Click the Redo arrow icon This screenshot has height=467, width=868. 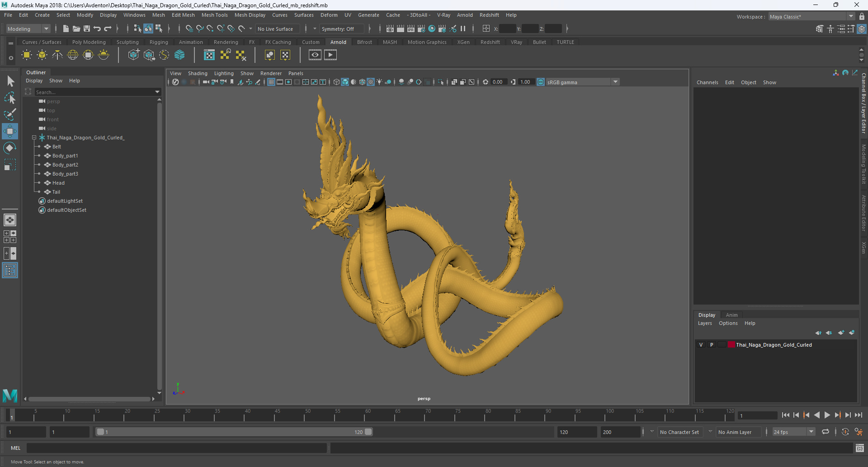tap(108, 29)
